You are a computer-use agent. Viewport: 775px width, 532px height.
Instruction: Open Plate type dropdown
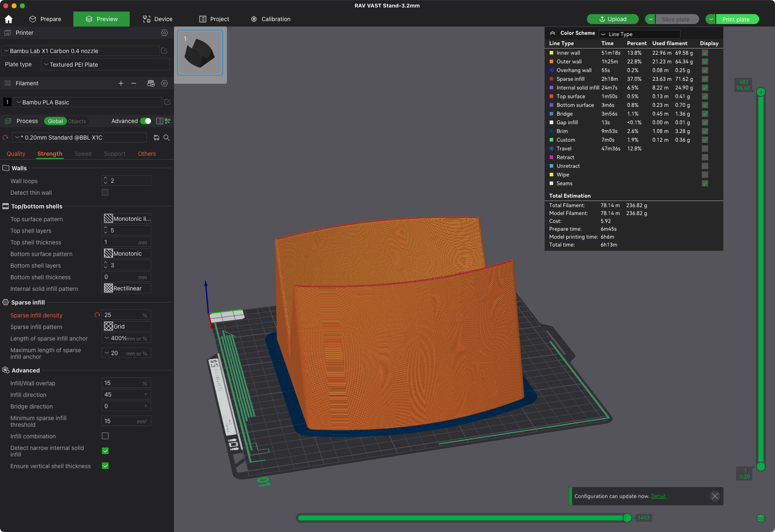pos(105,65)
